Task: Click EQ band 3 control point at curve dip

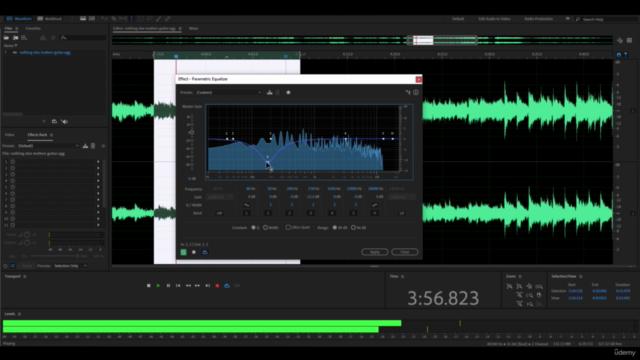Action: [268, 162]
